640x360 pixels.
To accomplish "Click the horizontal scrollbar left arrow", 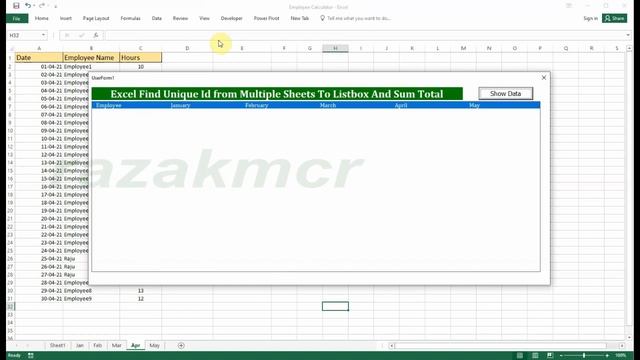I will coord(391,346).
